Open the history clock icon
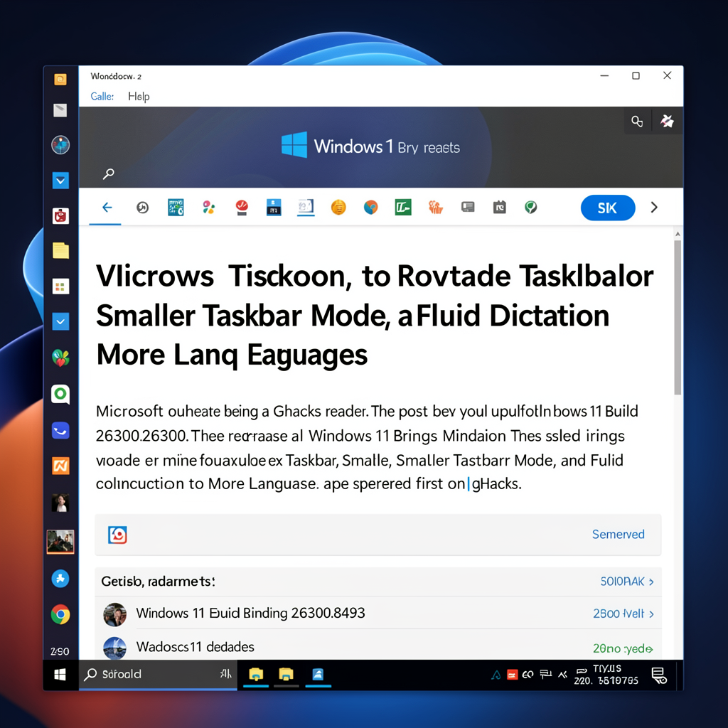 click(x=142, y=208)
